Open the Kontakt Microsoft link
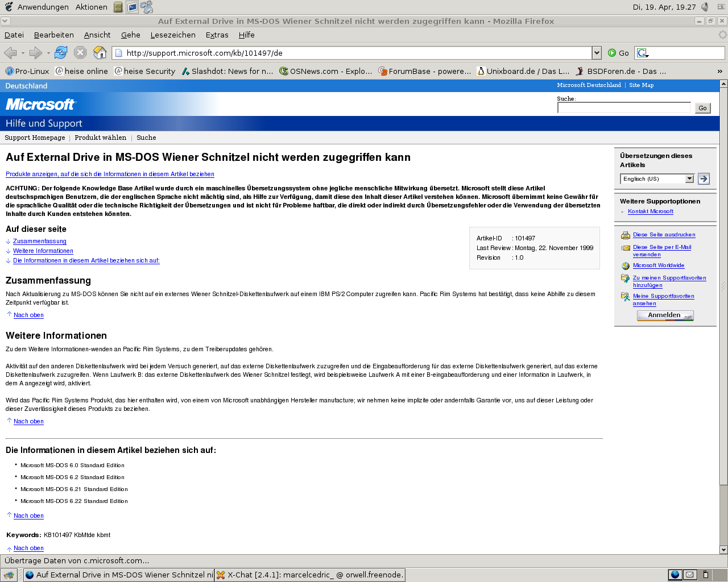Screen dimensions: 728x582 pos(651,211)
